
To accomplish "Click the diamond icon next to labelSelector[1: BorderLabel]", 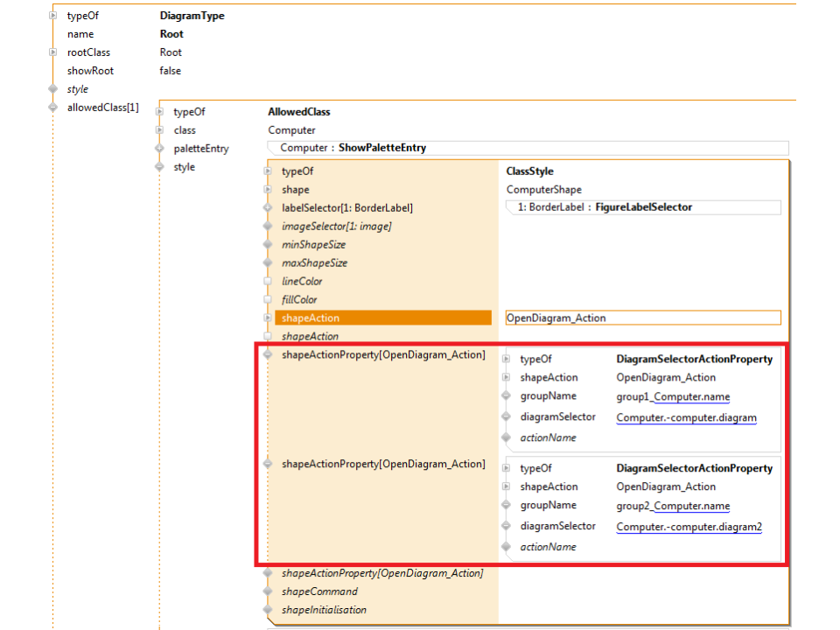I will coord(268,208).
